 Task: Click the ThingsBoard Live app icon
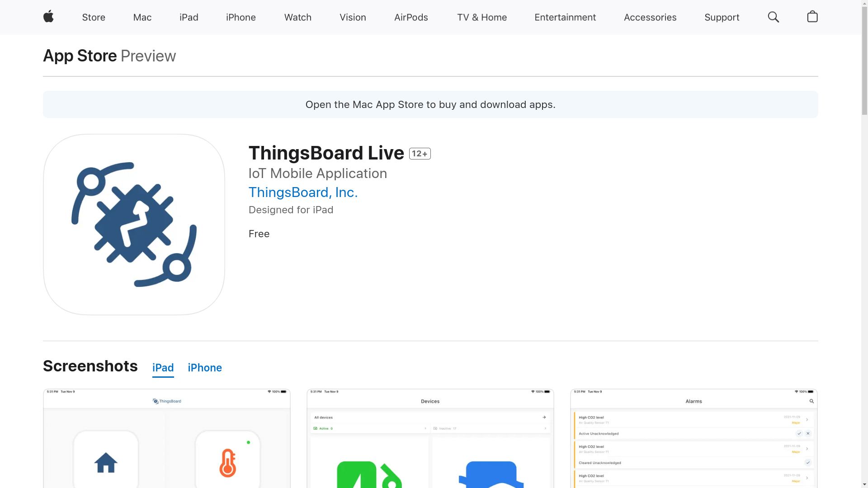(134, 225)
